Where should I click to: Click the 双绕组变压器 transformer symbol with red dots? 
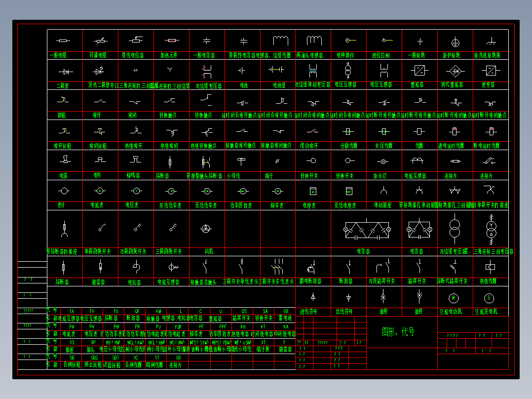[207, 71]
